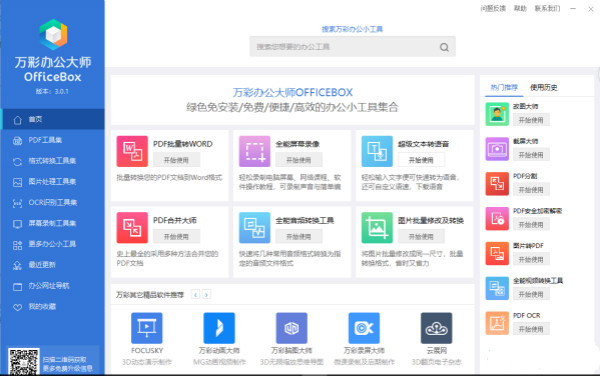The height and width of the screenshot is (376, 600).
Task: Switch to the 热门推荐 tab
Action: (504, 88)
